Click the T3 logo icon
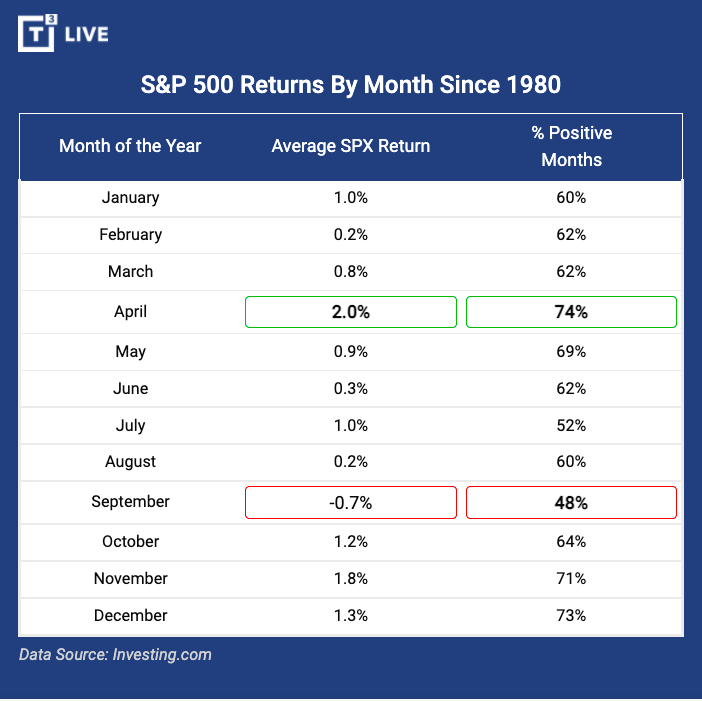Screen dimensions: 702x701 tap(38, 33)
